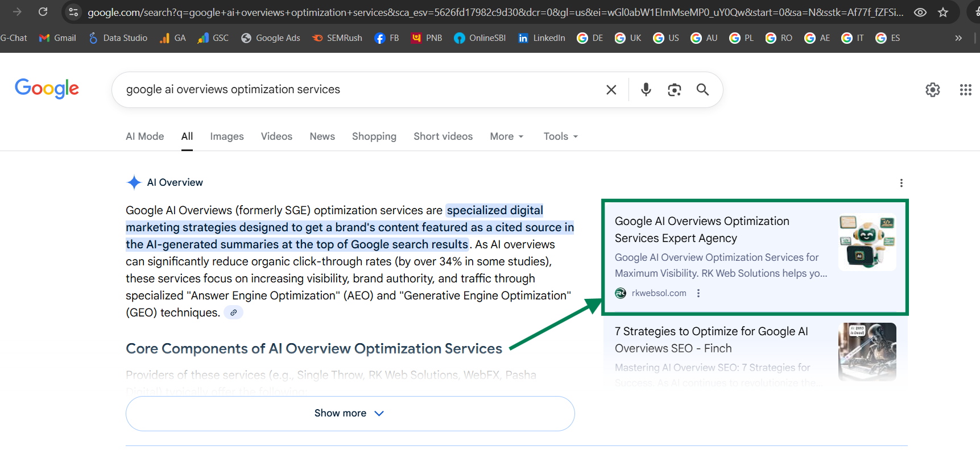
Task: Open OnlineSBI bookmark
Action: [480, 38]
